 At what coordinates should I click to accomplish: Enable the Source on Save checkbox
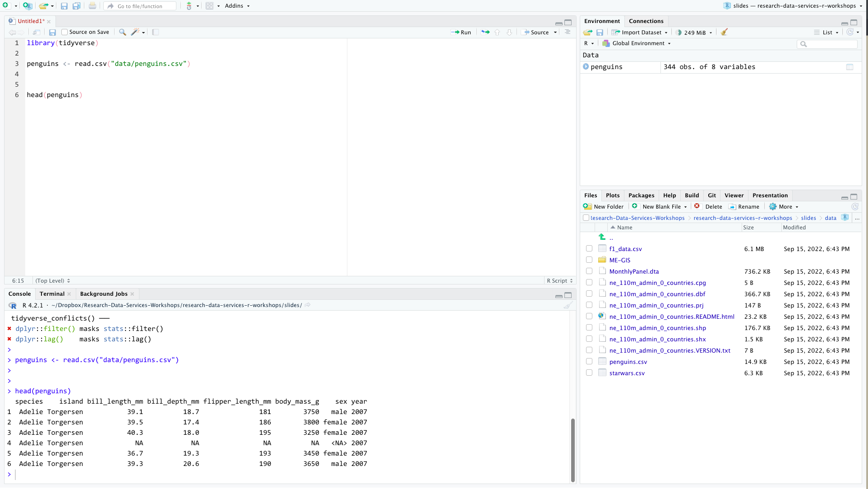pos(65,33)
